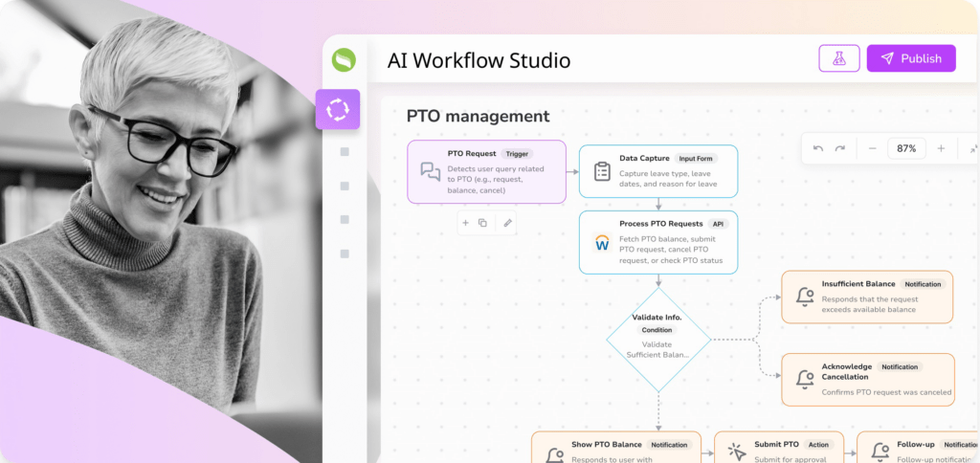Click the test flask button
The width and height of the screenshot is (980, 463).
pos(839,58)
